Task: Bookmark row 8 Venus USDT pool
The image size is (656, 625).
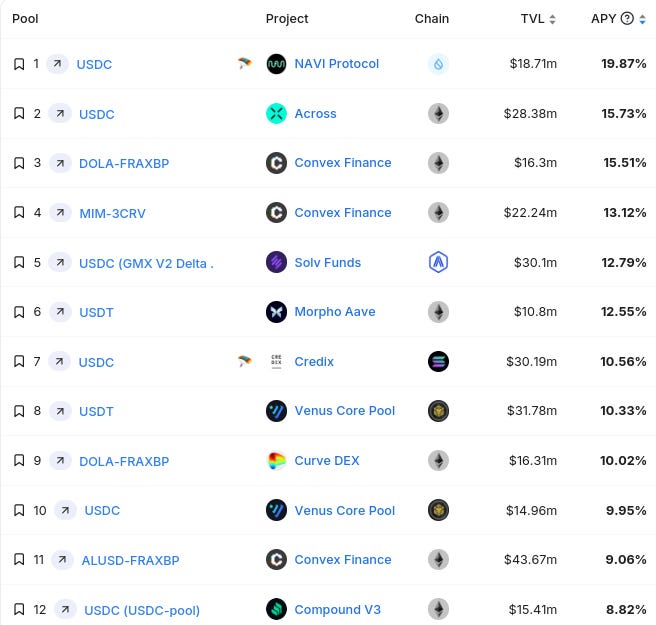Action: [x=19, y=411]
